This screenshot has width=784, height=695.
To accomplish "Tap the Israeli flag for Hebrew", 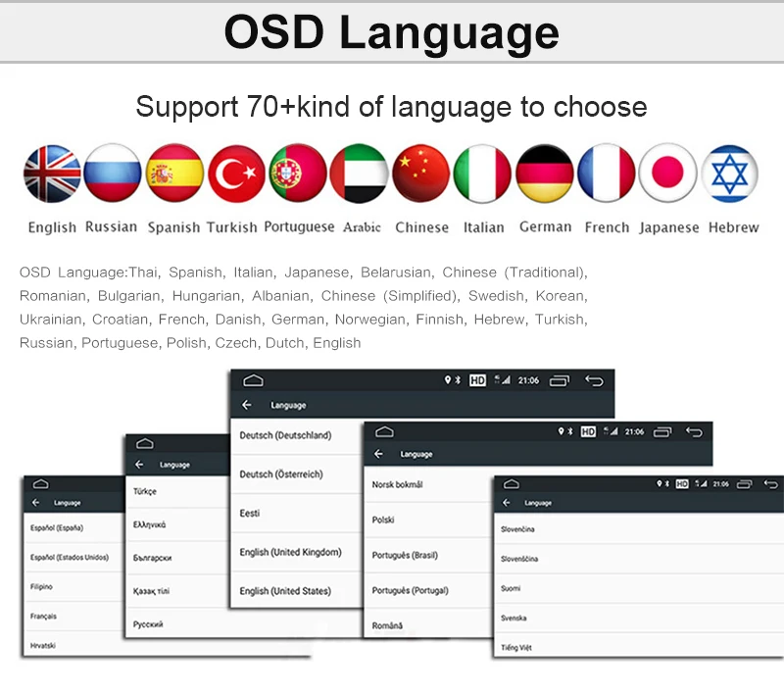I will (732, 174).
